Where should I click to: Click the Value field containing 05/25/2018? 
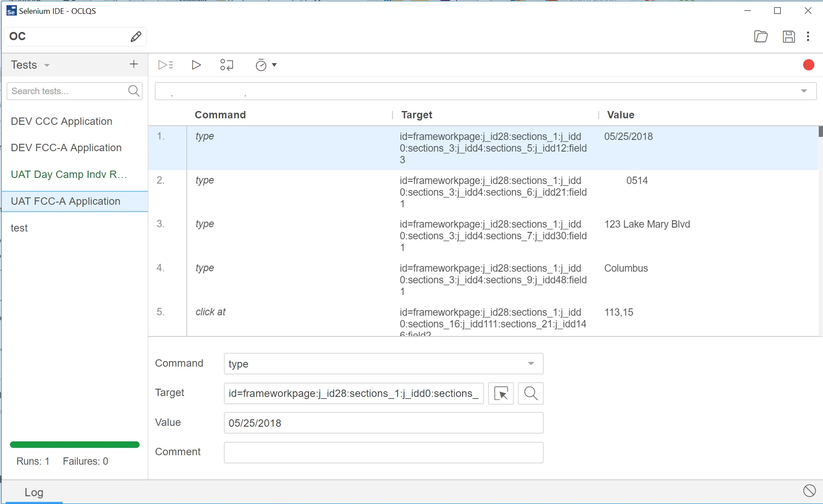(x=383, y=423)
